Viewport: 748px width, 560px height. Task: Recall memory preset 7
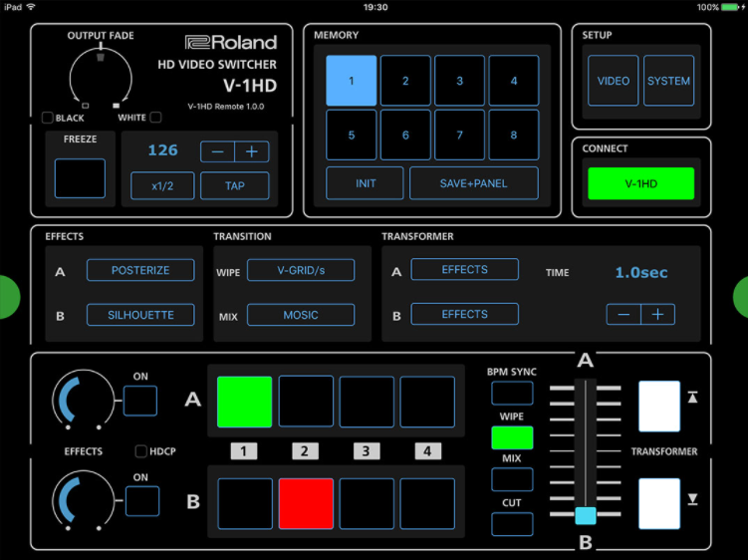(459, 135)
